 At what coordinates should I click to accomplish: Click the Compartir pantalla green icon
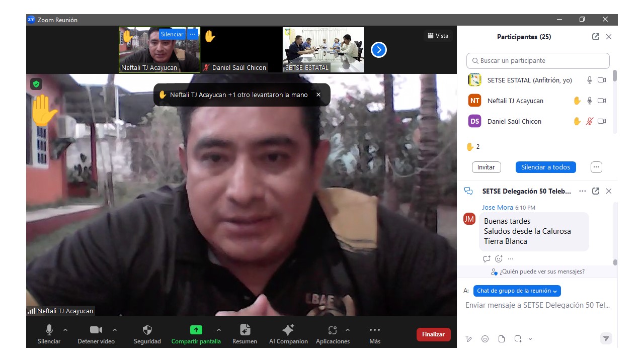pyautogui.click(x=196, y=330)
